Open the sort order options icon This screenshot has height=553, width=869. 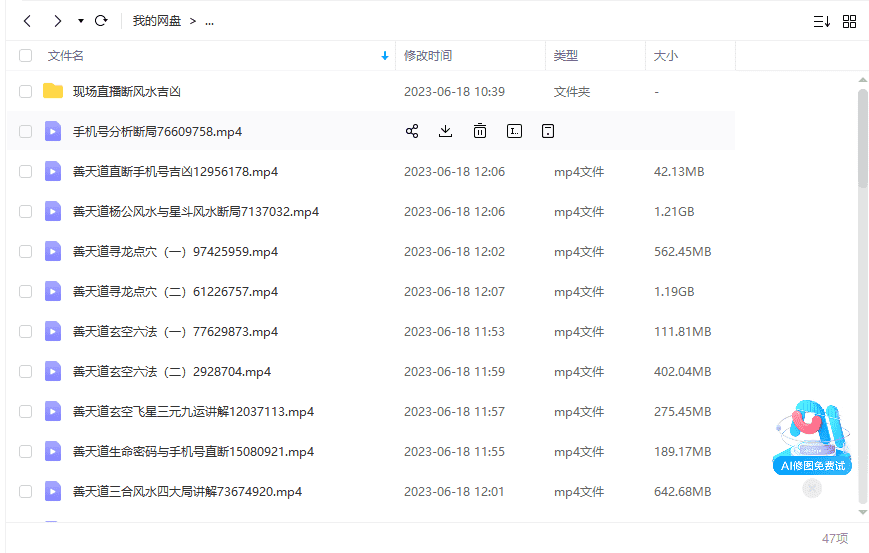(821, 21)
